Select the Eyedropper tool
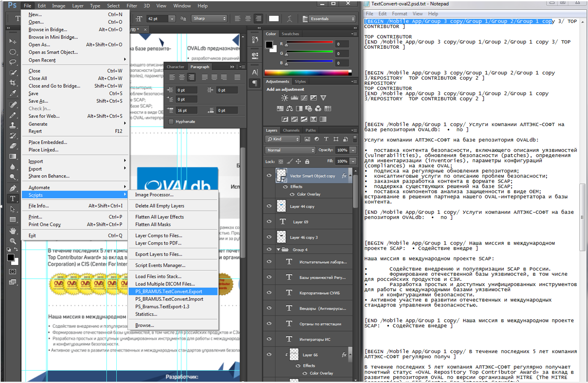The height and width of the screenshot is (383, 588). coord(12,93)
